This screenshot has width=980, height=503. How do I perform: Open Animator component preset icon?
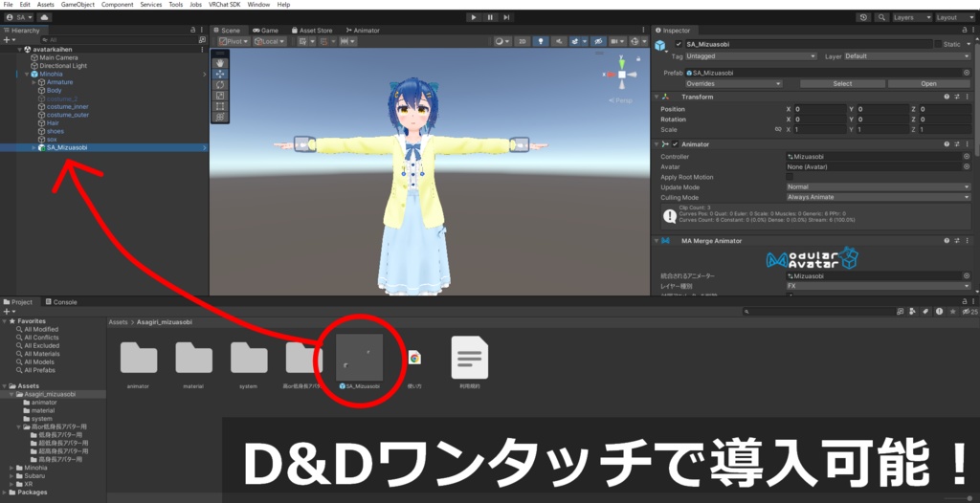pos(957,144)
